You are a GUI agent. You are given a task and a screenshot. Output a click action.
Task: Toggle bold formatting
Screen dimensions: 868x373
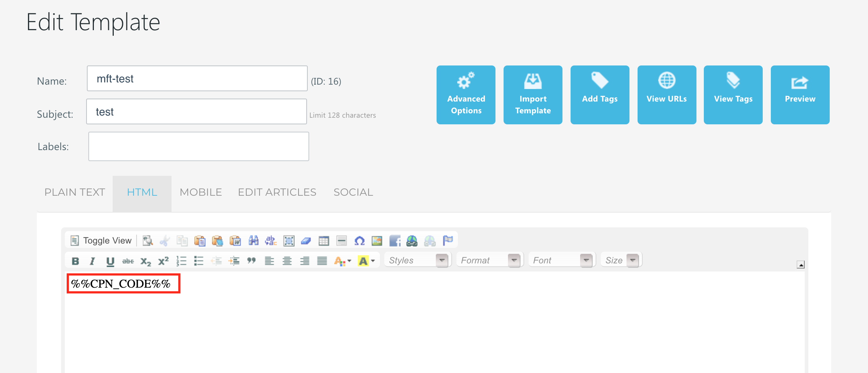click(x=75, y=261)
